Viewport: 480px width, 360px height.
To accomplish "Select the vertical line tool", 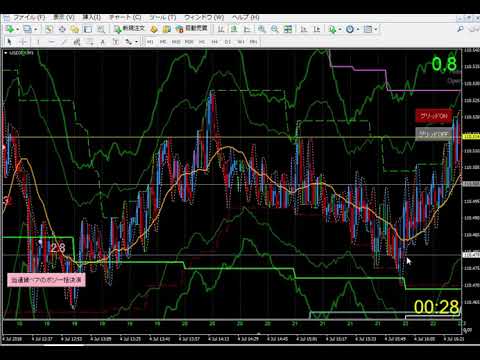I will pyautogui.click(x=38, y=42).
